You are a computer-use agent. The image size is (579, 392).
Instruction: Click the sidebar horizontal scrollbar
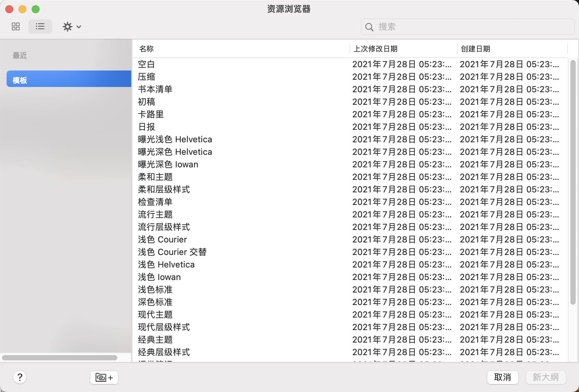click(x=60, y=358)
